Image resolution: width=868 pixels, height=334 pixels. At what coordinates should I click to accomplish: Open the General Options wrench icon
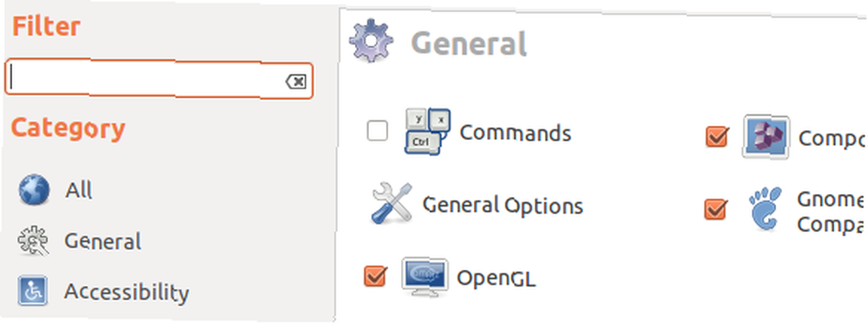391,204
